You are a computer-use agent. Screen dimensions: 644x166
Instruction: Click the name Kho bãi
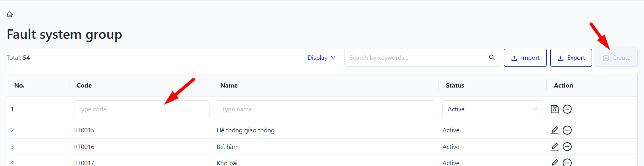click(x=227, y=163)
